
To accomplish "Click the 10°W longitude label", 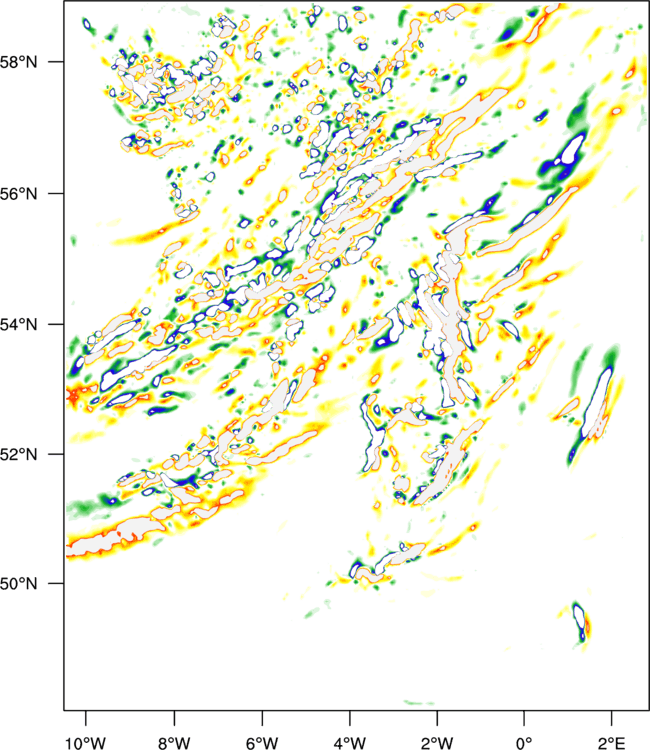I will click(x=86, y=743).
